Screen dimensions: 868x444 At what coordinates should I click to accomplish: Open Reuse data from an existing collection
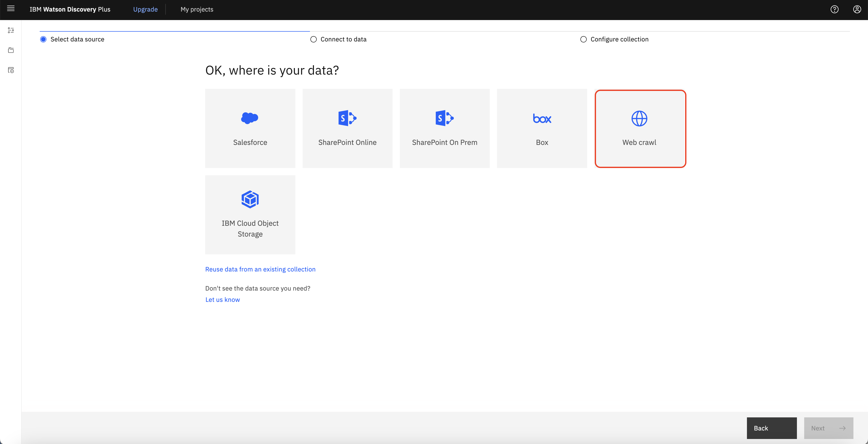pyautogui.click(x=260, y=269)
